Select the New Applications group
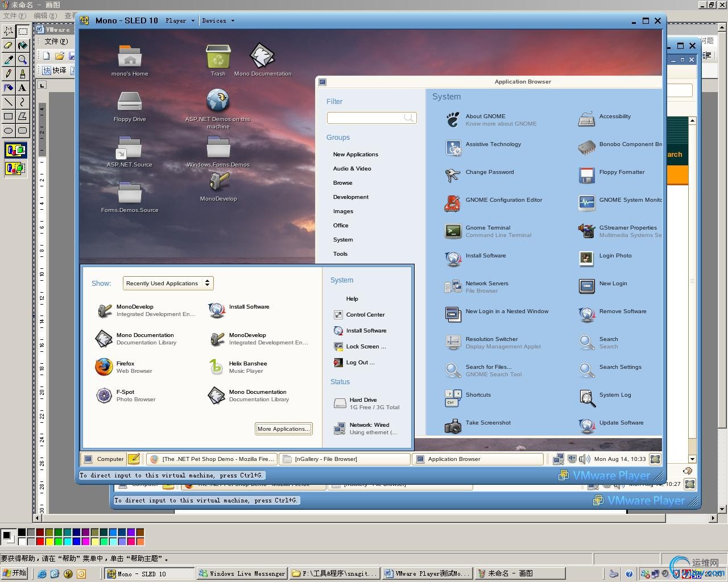This screenshot has height=582, width=728. [355, 155]
